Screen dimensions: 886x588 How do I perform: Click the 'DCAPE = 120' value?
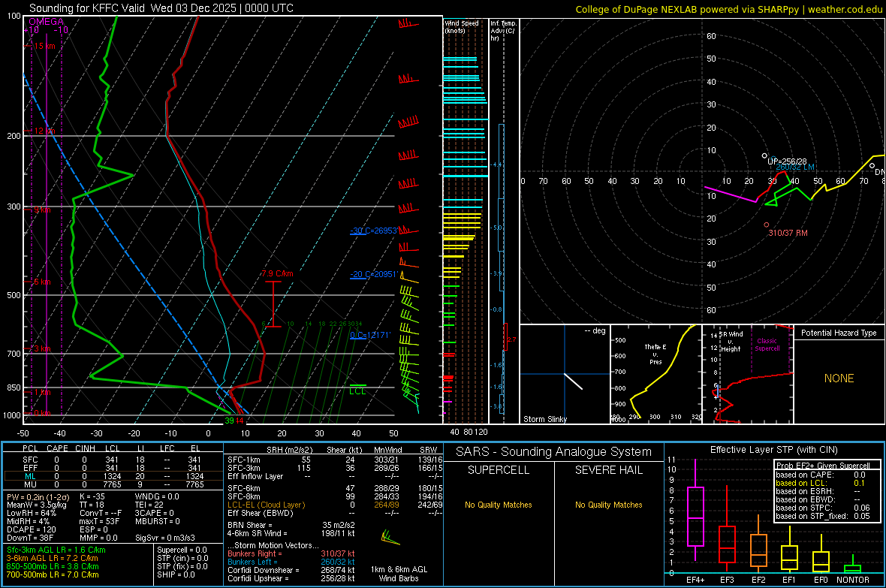pyautogui.click(x=31, y=529)
